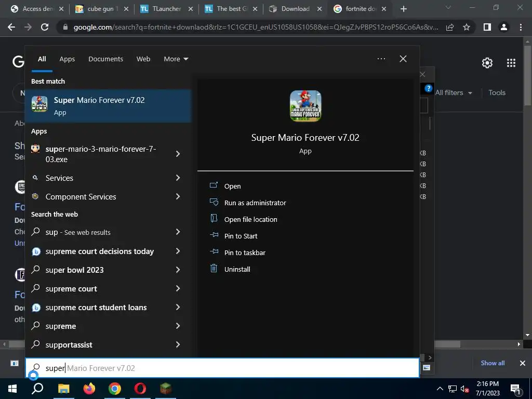
Task: Bookmark this page with star icon
Action: [x=467, y=27]
